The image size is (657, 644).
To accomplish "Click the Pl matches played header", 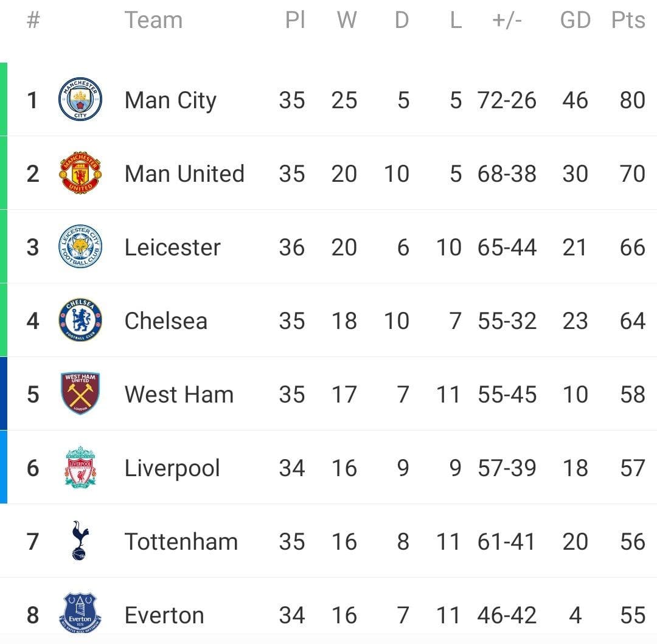I will pos(294,20).
